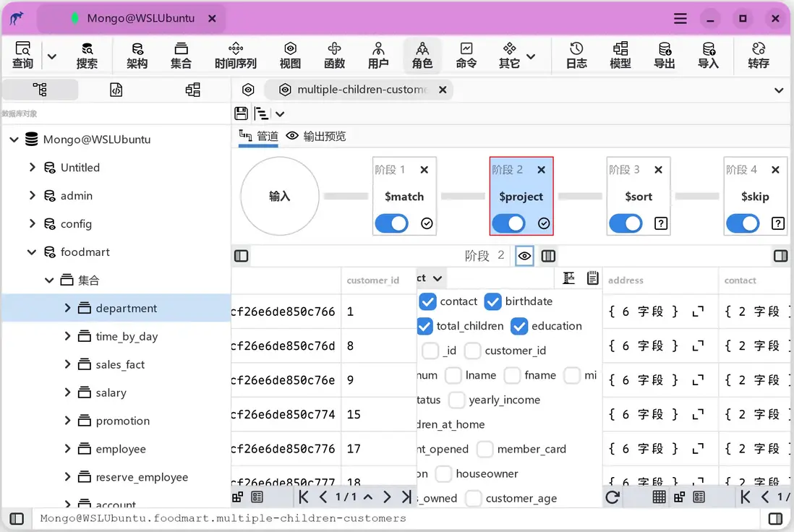Open the 命令 (Command) tool
This screenshot has height=532, width=794.
466,55
